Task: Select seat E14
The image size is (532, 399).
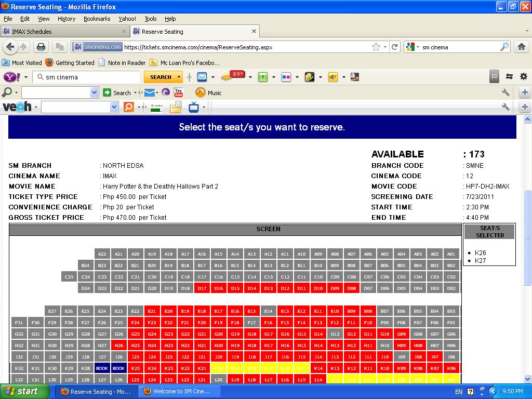Action: [x=268, y=311]
